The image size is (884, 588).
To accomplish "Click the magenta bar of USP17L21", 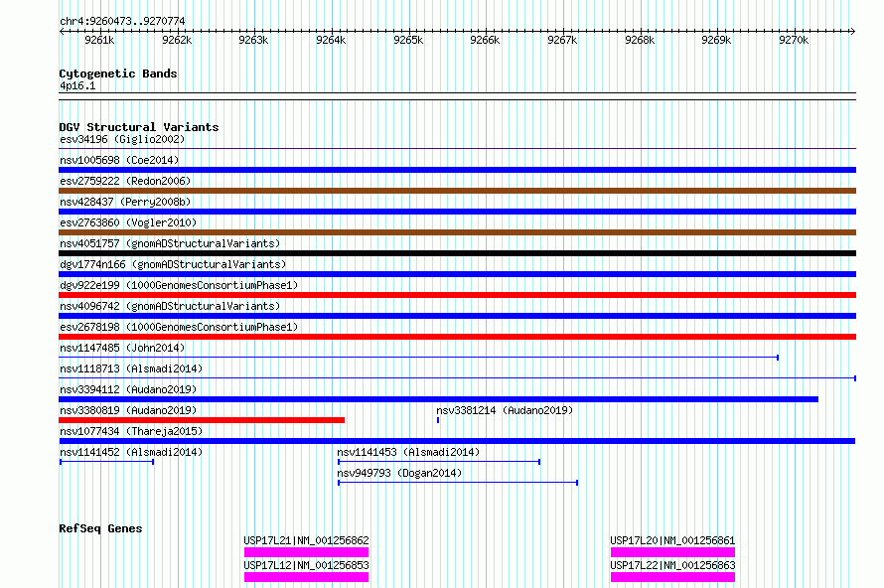I will pos(306,552).
